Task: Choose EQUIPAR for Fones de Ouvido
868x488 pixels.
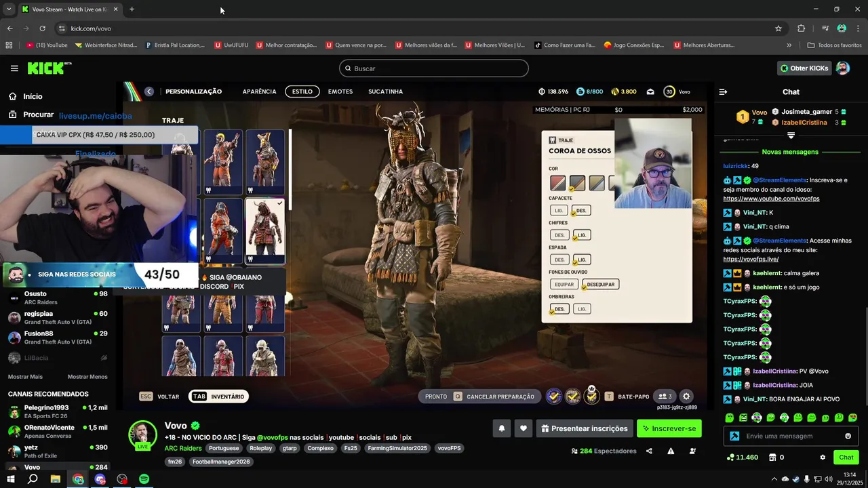Action: coord(564,284)
